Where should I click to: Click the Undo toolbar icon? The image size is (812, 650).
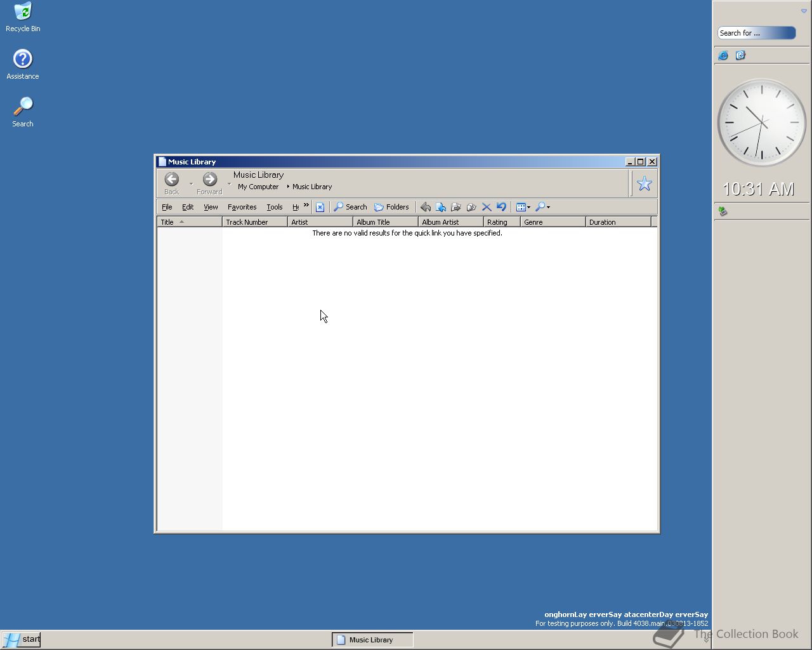click(501, 207)
